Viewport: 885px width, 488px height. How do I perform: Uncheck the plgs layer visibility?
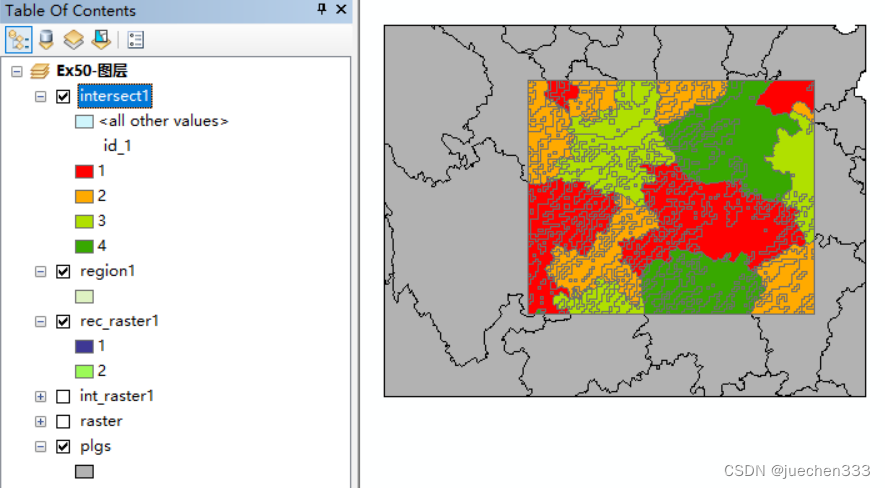[63, 447]
